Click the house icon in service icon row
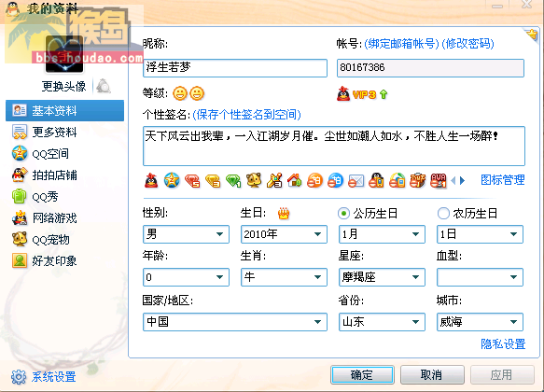 [x=295, y=180]
